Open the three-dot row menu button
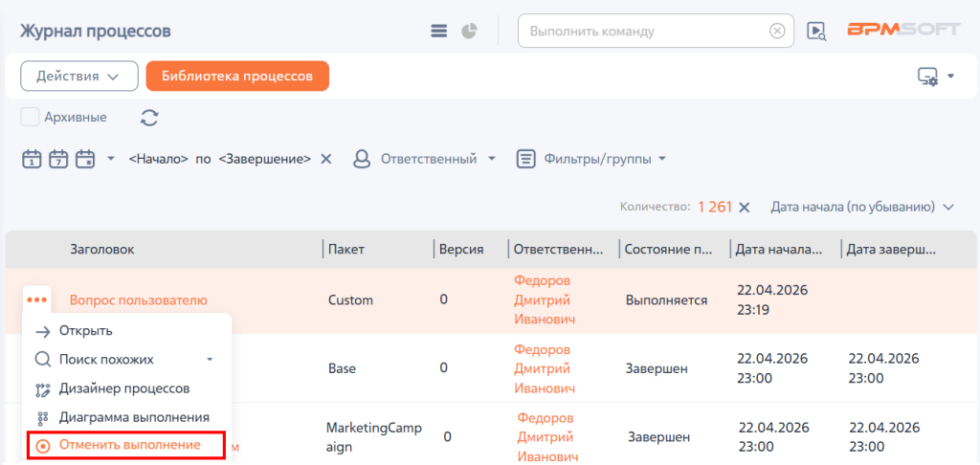Image resolution: width=980 pixels, height=465 pixels. click(x=37, y=300)
